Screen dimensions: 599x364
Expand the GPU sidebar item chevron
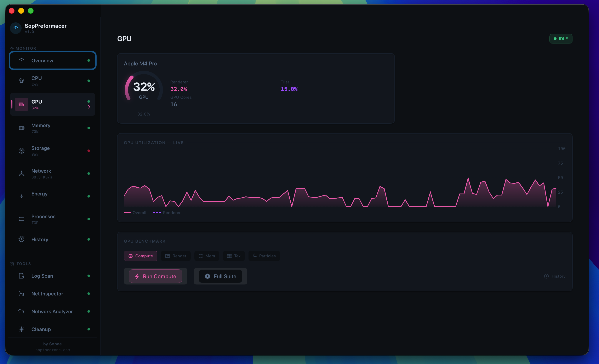pyautogui.click(x=89, y=107)
